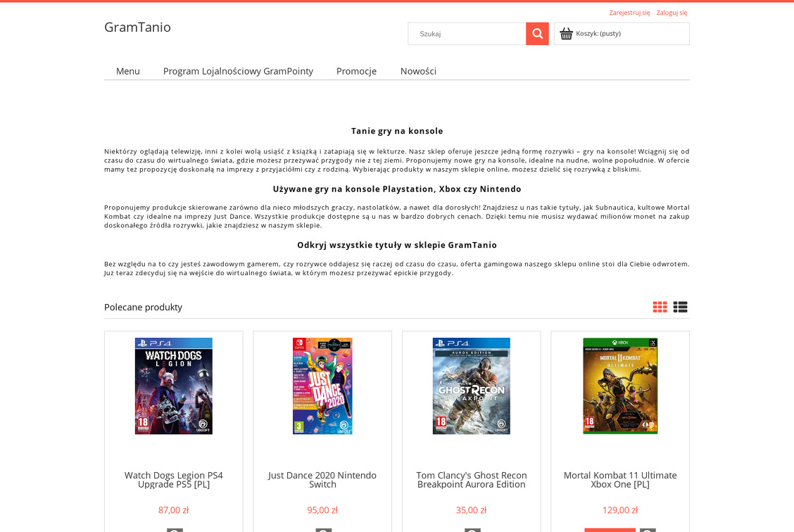
Task: Open Mortal Kombat 11 Ultimate Xbox title
Action: point(620,480)
